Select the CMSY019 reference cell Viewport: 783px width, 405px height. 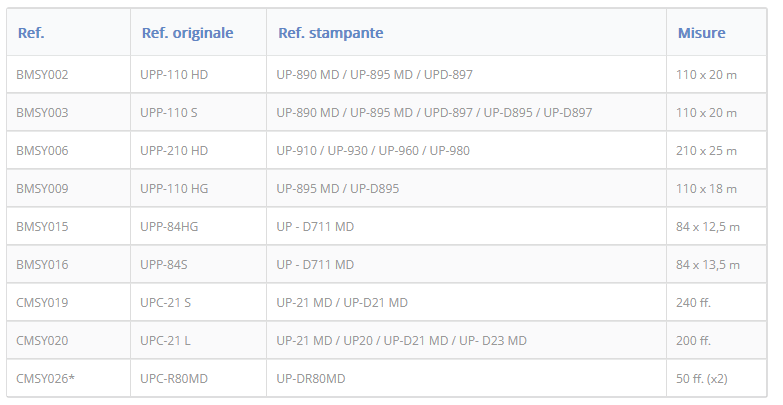pyautogui.click(x=68, y=302)
